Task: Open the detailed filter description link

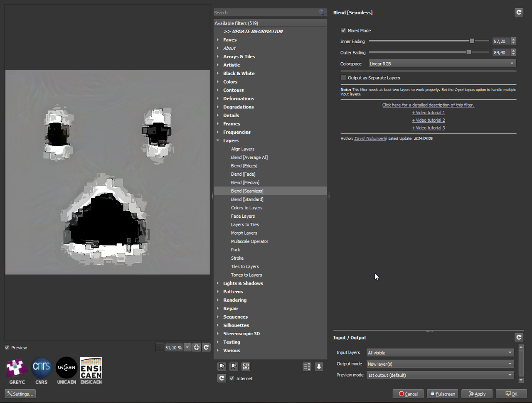Action: click(428, 105)
